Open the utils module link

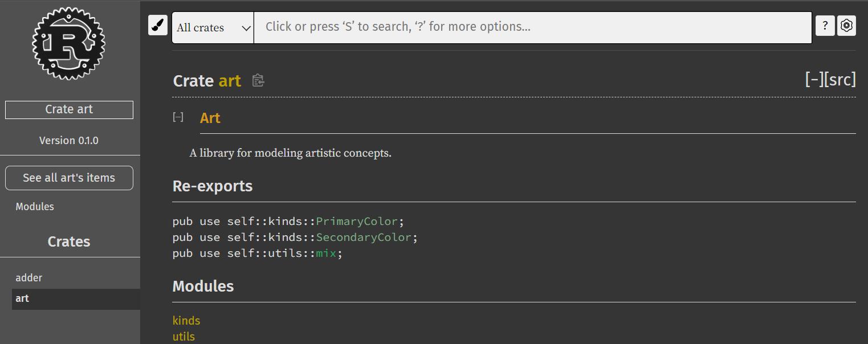(184, 337)
